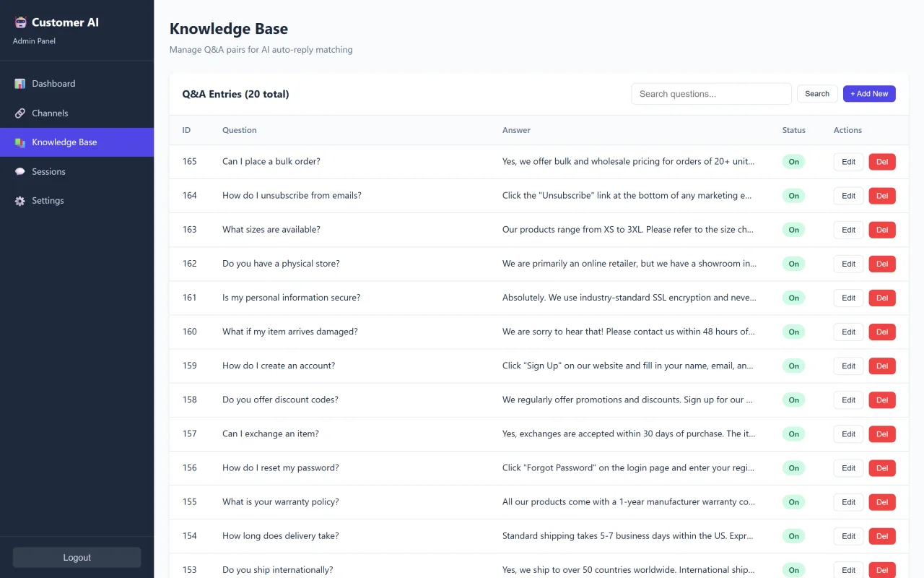Click the Customer AI robot logo icon
This screenshot has height=578, width=924.
[x=20, y=22]
